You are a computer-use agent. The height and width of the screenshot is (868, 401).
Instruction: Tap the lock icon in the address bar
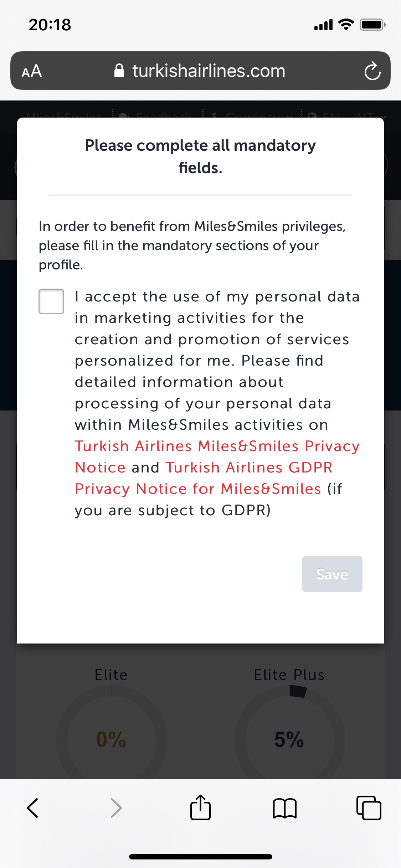[x=119, y=71]
